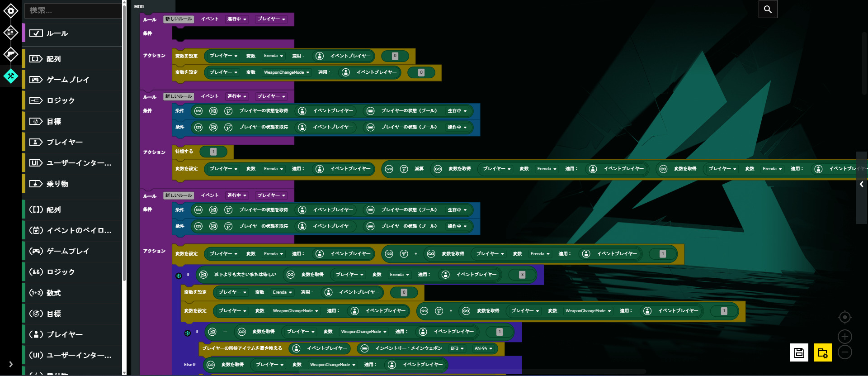Click the magnifier search icon in workspace
The height and width of the screenshot is (376, 868).
768,9
